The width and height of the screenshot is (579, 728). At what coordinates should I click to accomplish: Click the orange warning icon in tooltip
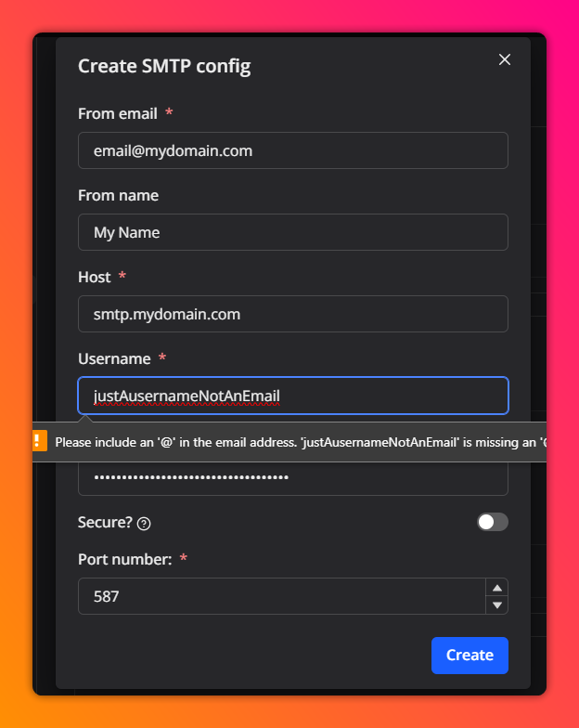(x=39, y=440)
